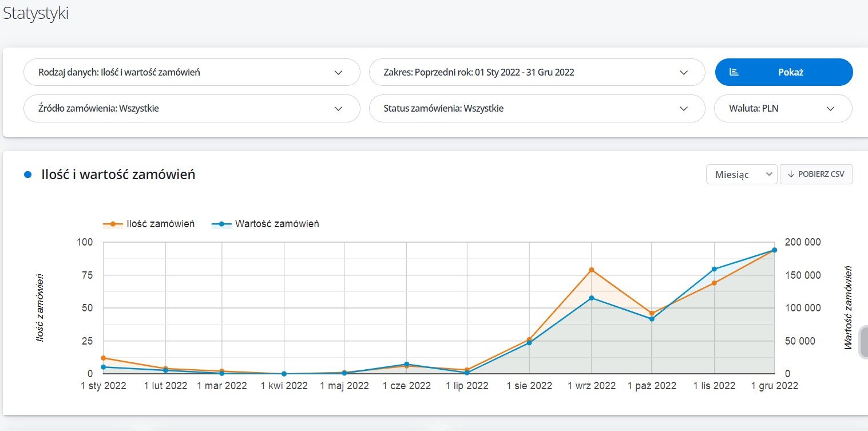The width and height of the screenshot is (868, 431).
Task: Open the Miesiąc grouping dropdown
Action: pos(742,175)
